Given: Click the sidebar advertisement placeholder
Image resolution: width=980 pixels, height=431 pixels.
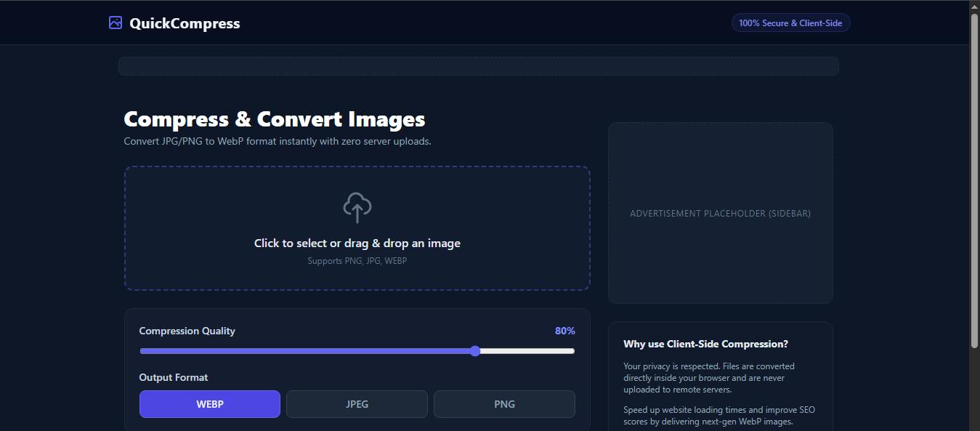Looking at the screenshot, I should (721, 213).
